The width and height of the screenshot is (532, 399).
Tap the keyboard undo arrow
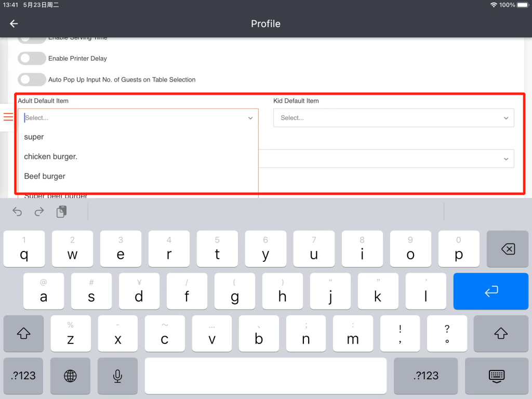[17, 211]
